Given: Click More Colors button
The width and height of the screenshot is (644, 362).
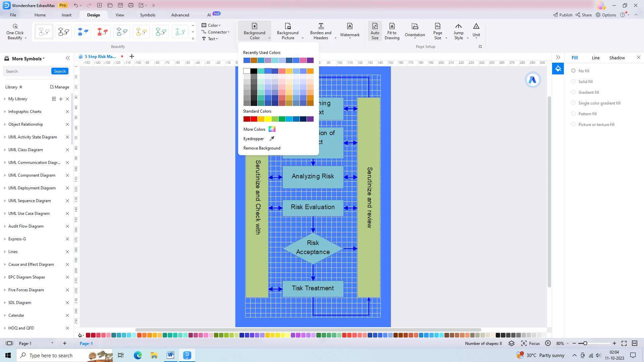Looking at the screenshot, I should point(259,129).
